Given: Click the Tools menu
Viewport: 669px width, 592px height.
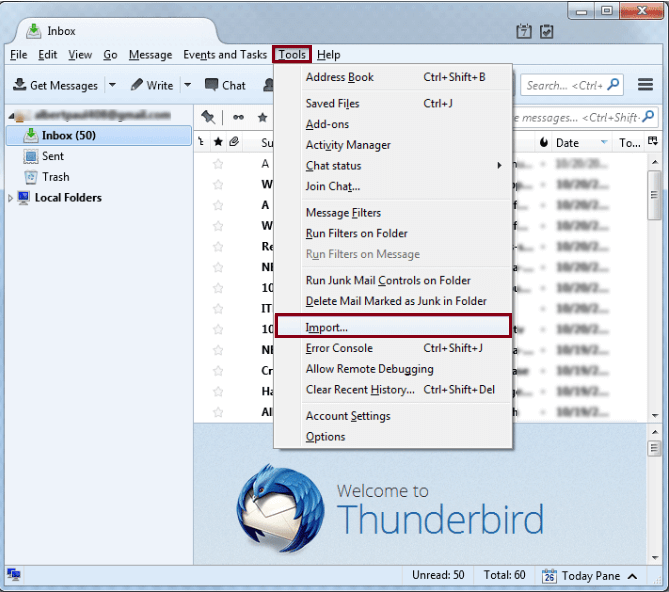Looking at the screenshot, I should (x=292, y=55).
